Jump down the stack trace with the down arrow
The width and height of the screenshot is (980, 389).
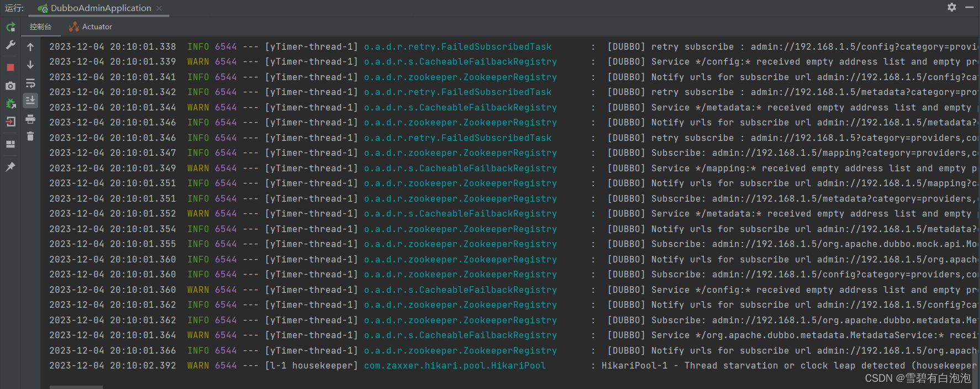[x=30, y=65]
